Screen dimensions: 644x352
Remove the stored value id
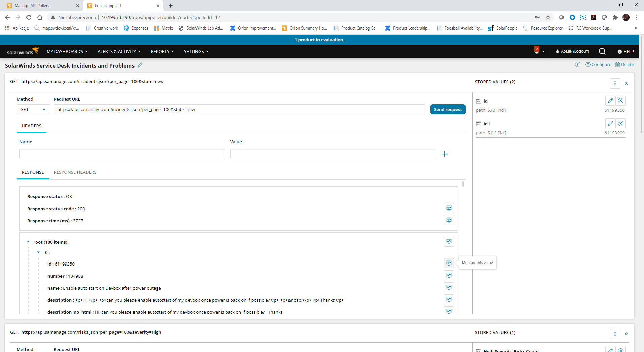[621, 101]
